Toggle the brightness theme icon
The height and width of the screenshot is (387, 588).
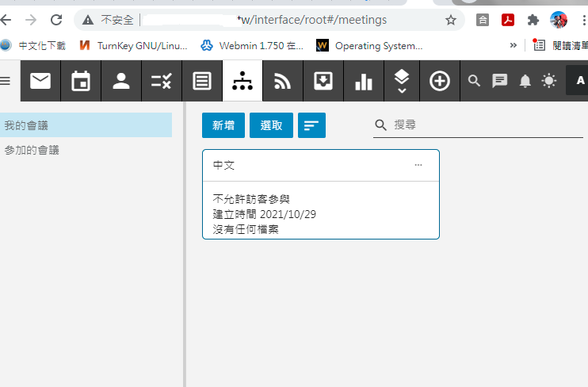click(x=549, y=80)
